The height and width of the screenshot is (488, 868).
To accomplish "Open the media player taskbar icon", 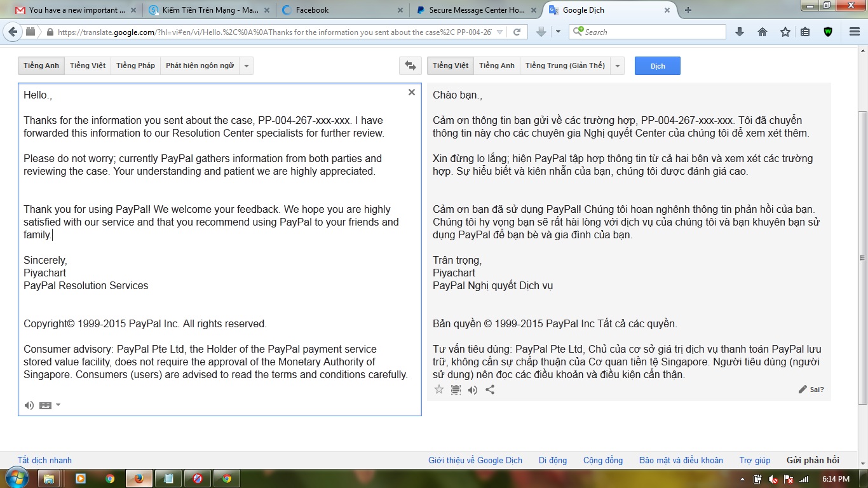I will pos(80,478).
